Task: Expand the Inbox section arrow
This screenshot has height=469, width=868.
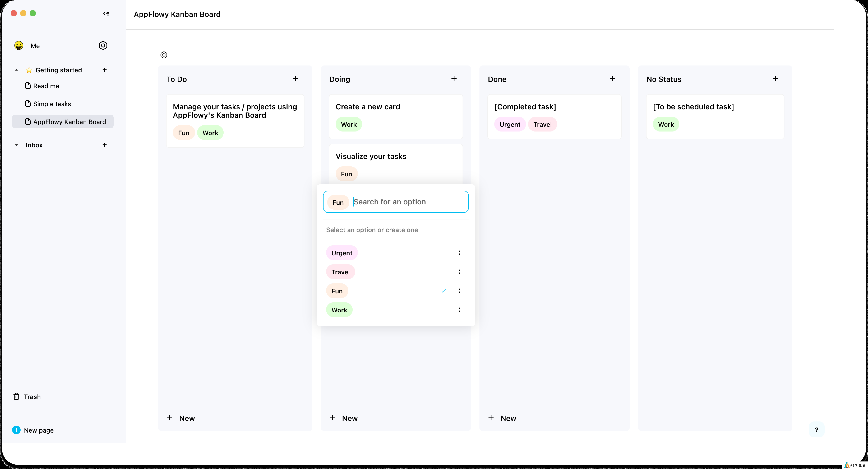Action: (x=16, y=145)
